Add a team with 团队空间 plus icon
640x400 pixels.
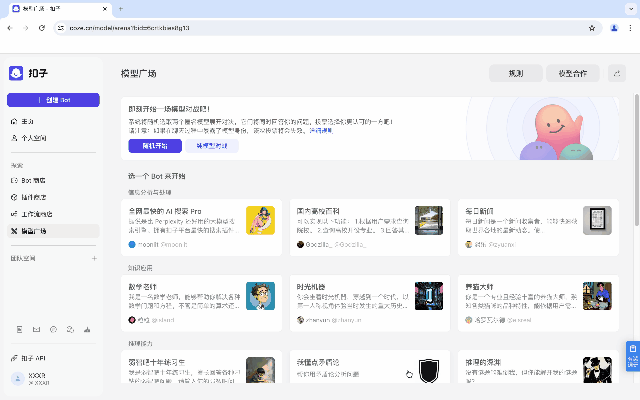(94, 258)
